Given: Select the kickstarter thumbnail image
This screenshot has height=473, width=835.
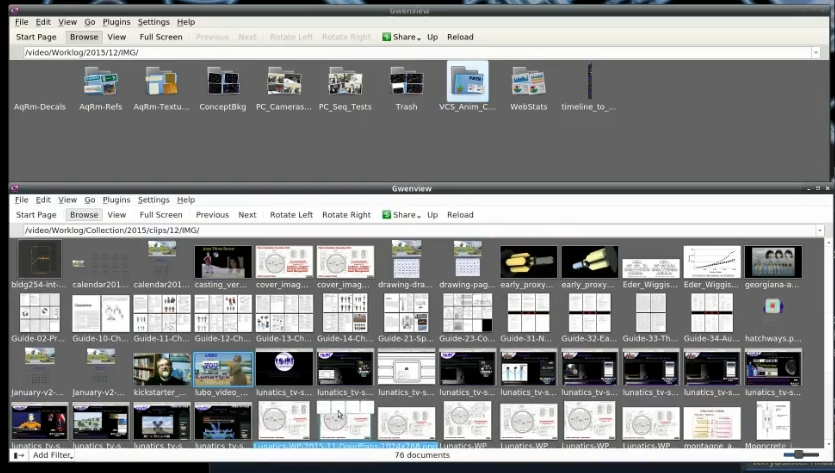Looking at the screenshot, I should tap(162, 369).
